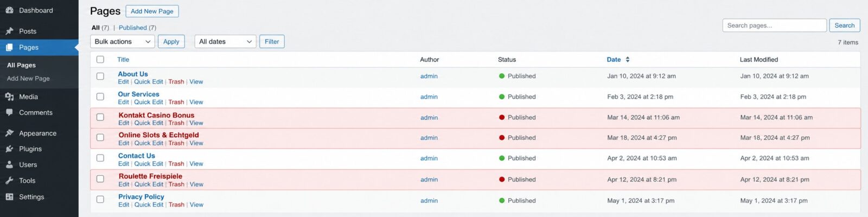Open the Bulk actions dropdown
The image size is (868, 217).
123,42
